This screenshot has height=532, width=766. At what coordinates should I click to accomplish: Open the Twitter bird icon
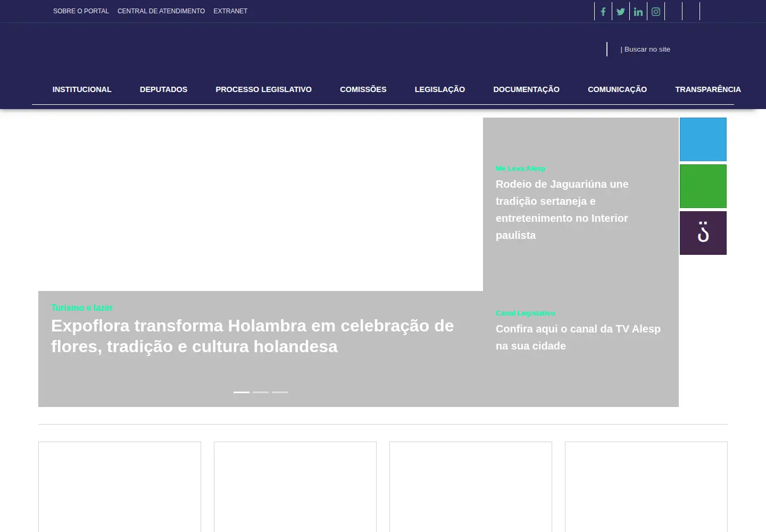621,12
